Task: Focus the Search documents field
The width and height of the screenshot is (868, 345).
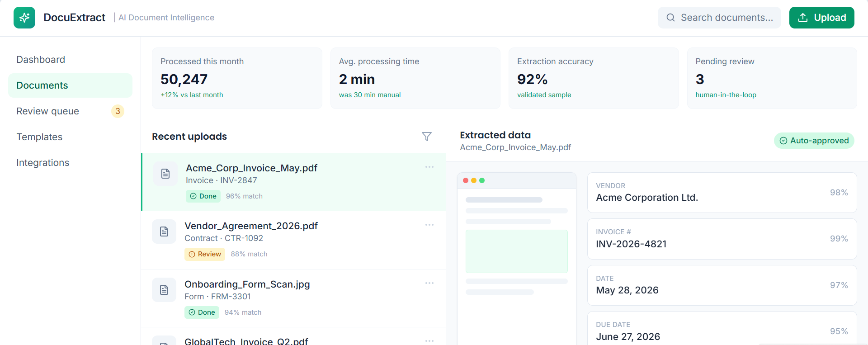Action: pyautogui.click(x=719, y=18)
